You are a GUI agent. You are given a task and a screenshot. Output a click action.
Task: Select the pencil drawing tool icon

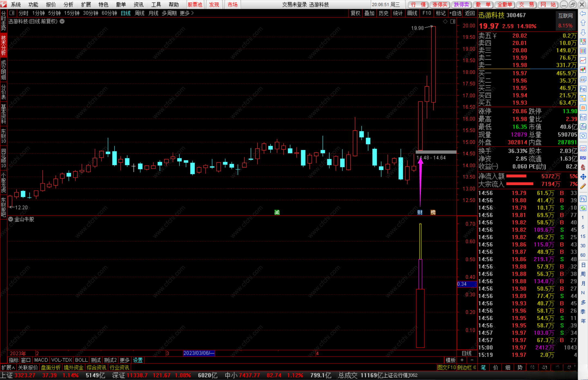(583, 186)
